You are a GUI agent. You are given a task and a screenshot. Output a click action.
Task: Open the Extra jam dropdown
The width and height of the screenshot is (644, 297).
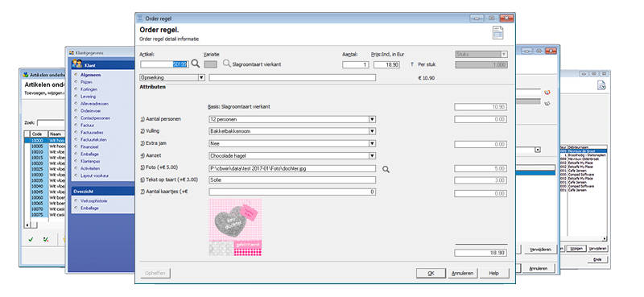(372, 144)
